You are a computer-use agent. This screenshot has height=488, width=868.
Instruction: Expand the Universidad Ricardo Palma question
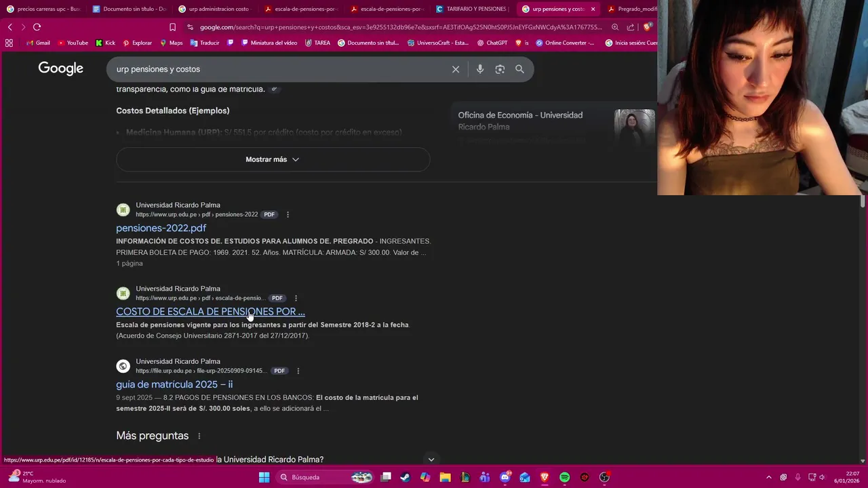[x=431, y=460]
